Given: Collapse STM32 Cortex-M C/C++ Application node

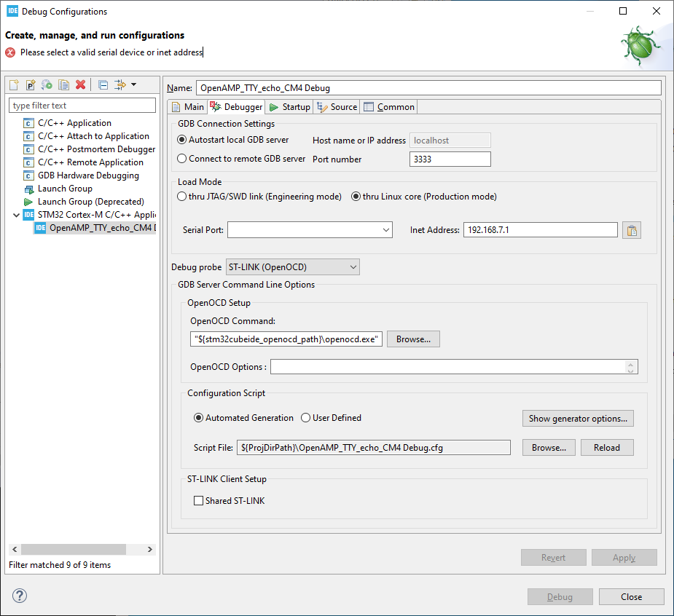Looking at the screenshot, I should 16,215.
